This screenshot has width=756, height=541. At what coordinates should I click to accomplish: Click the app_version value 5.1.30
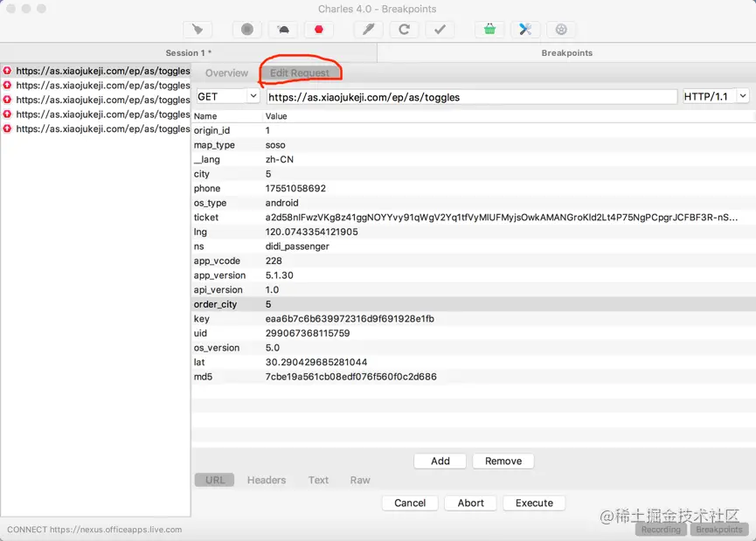click(x=279, y=275)
